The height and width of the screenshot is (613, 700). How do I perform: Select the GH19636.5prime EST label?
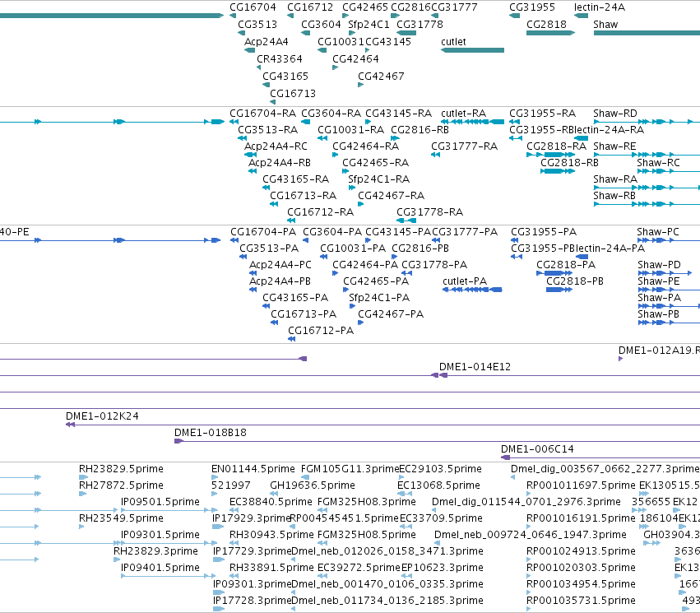click(313, 485)
